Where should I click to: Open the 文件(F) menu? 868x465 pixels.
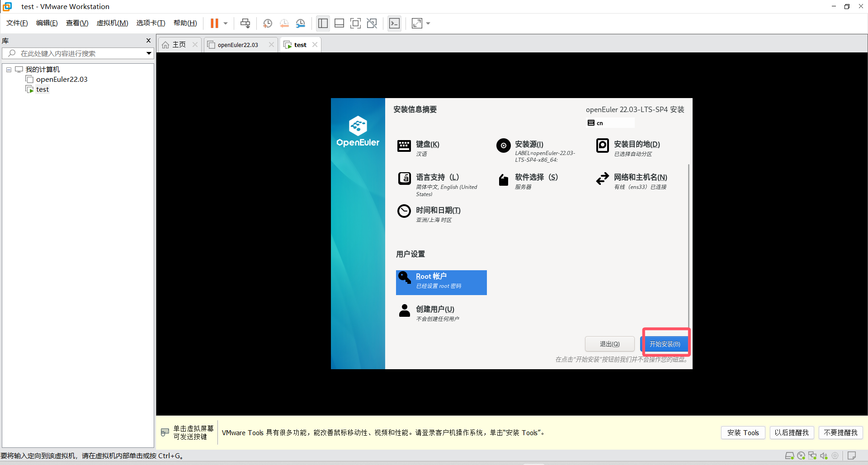[17, 23]
